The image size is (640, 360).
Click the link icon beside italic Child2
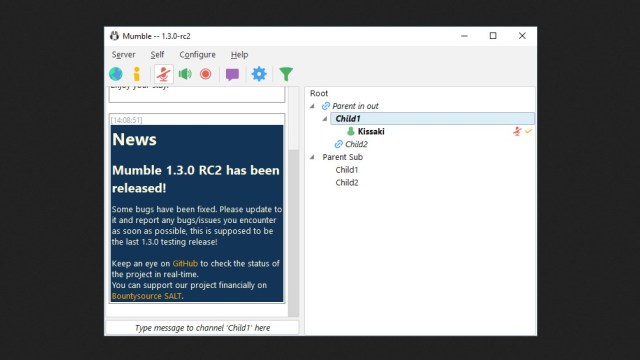click(338, 144)
